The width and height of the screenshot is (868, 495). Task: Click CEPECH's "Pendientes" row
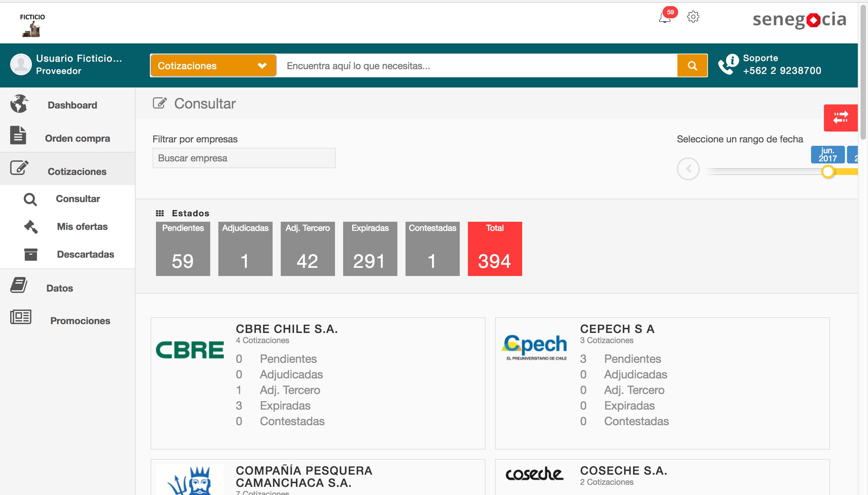621,359
